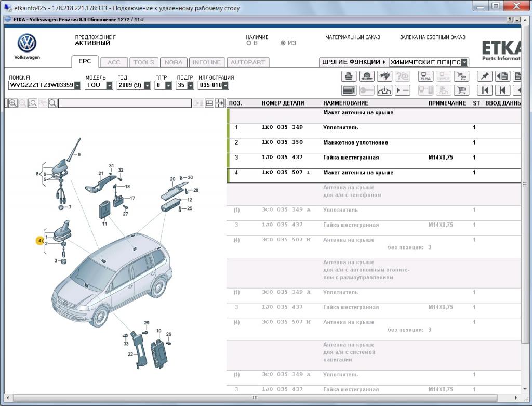This screenshot has height=406, width=532.
Task: Click the info handshake icon
Action: pos(384,90)
